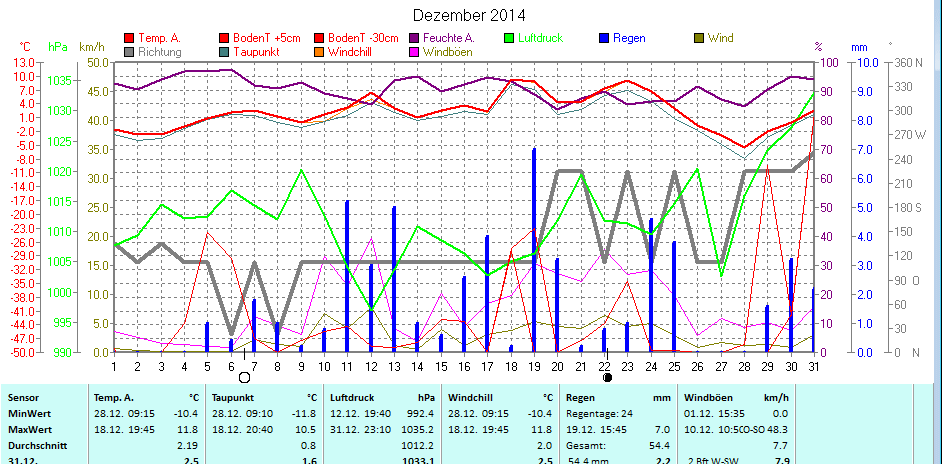Click the '48.3' gust maximum value
Screen dimensions: 942x464
point(779,430)
